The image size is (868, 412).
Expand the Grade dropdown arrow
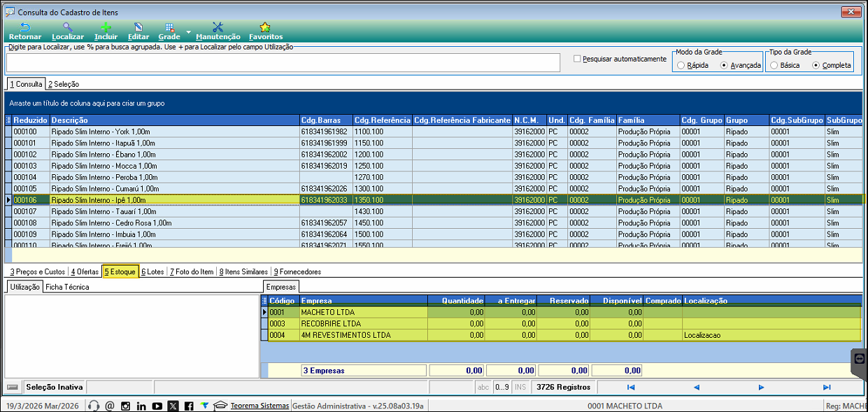189,32
